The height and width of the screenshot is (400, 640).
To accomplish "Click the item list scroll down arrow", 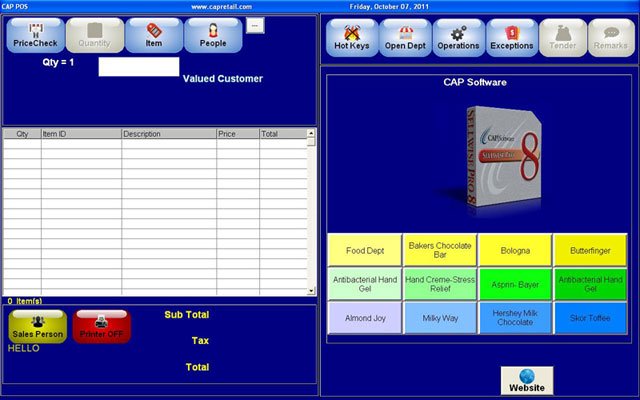I will 311,291.
